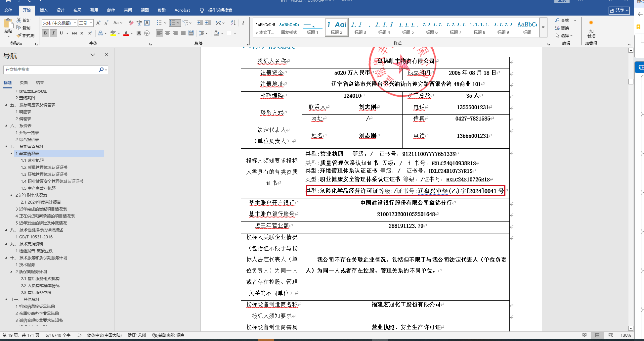Sort the selection with the A-Z icon
This screenshot has height=341, width=644.
[233, 23]
